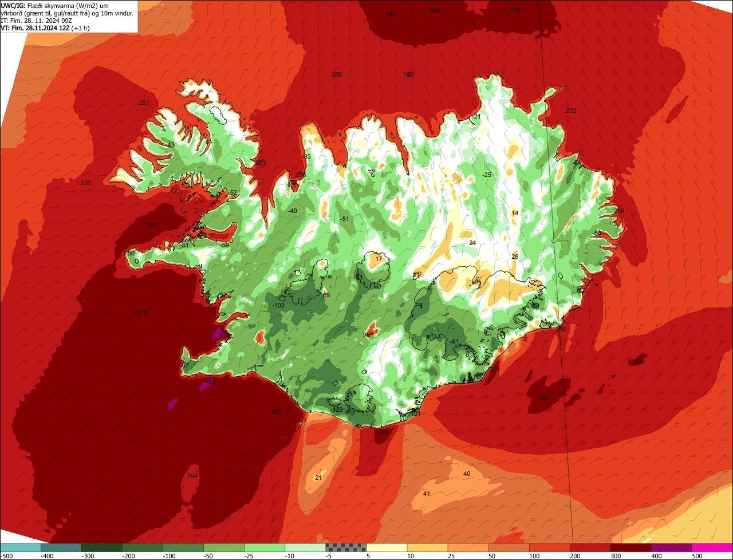Click the "-81" value over the southeast glacier
The image size is (733, 560).
tap(455, 342)
